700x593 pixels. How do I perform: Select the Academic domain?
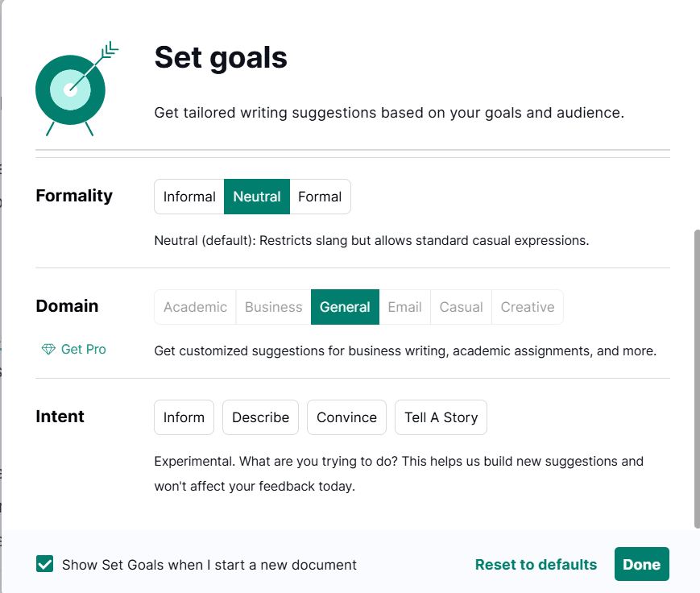194,307
